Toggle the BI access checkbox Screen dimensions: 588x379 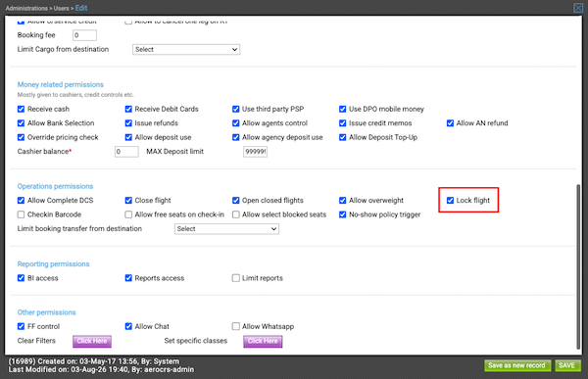coord(21,278)
